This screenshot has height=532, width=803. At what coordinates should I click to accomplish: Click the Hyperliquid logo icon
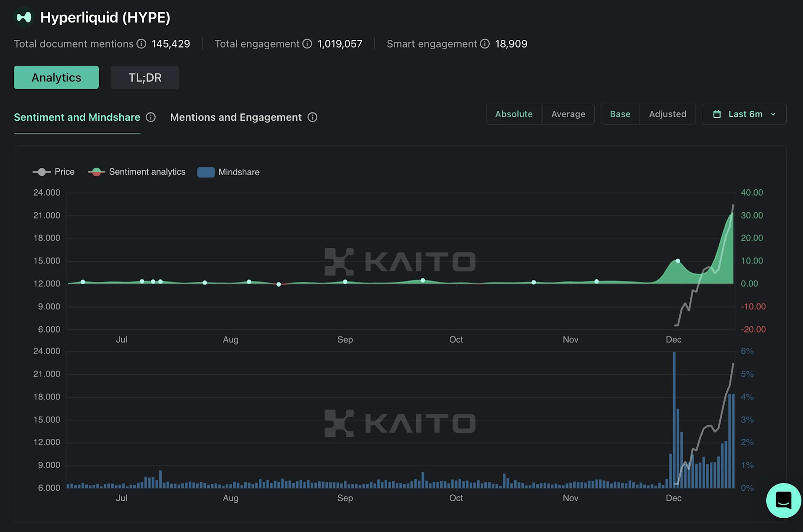tap(24, 18)
